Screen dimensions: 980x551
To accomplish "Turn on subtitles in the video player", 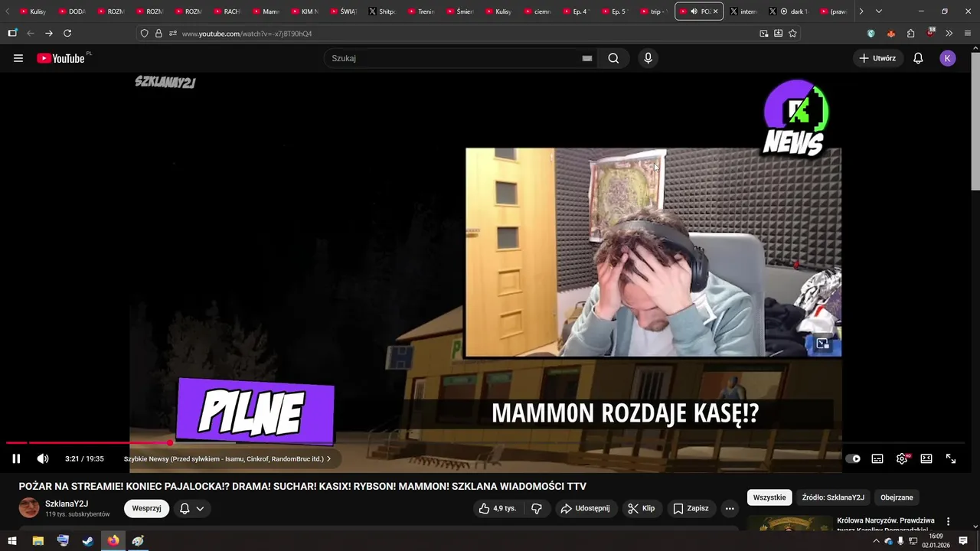I will coord(877,458).
